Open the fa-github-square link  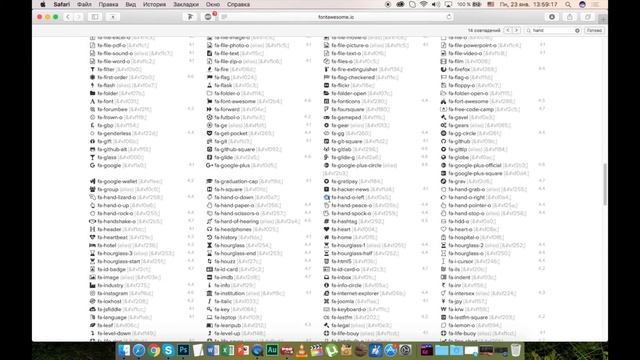click(234, 149)
